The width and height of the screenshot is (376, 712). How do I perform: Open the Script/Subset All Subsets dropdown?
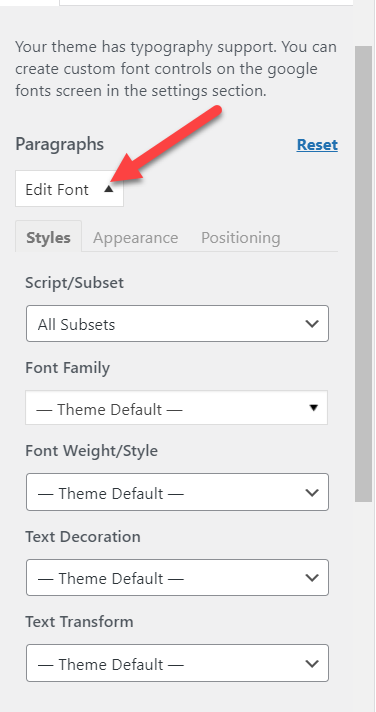coord(177,324)
